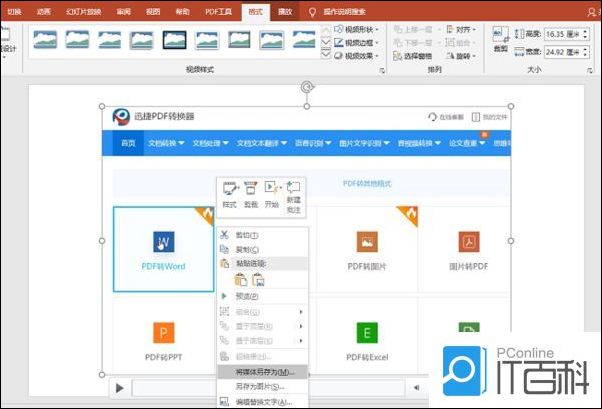Choose 另存为图片(S)... from the context menu
The width and height of the screenshot is (602, 409).
click(263, 386)
